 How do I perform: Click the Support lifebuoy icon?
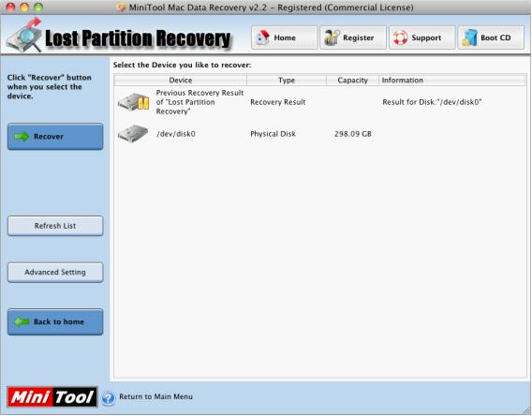point(400,37)
